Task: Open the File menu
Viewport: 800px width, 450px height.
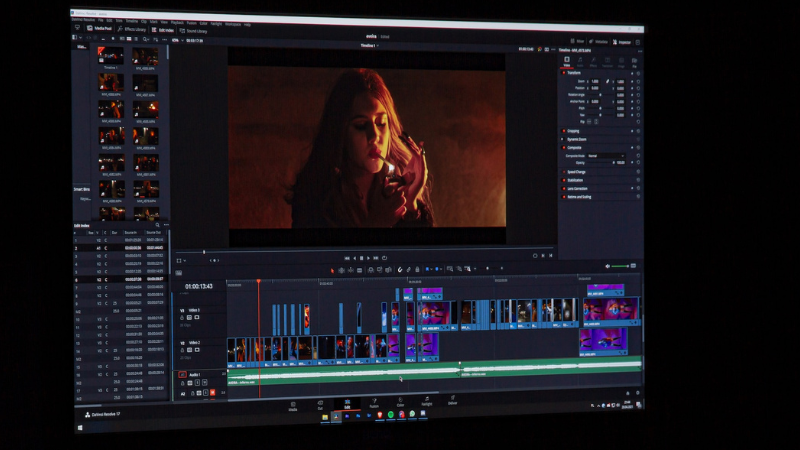Action: click(x=101, y=20)
